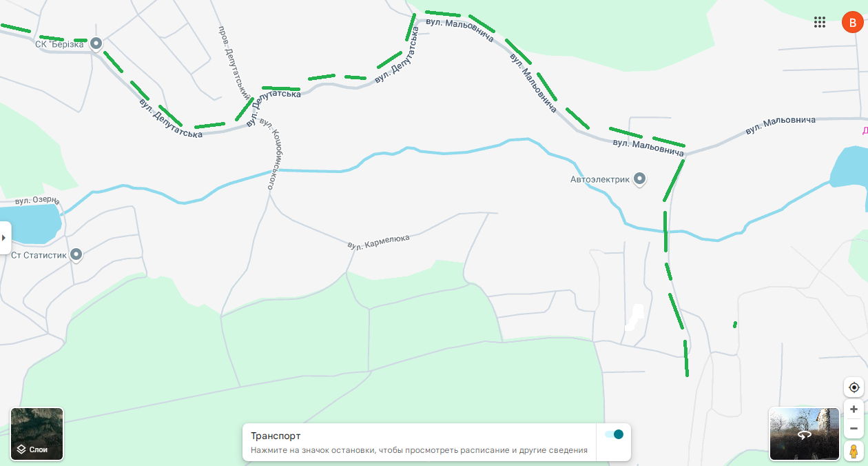Select the Транспорт info card title
The width and height of the screenshot is (868, 466).
tap(276, 436)
